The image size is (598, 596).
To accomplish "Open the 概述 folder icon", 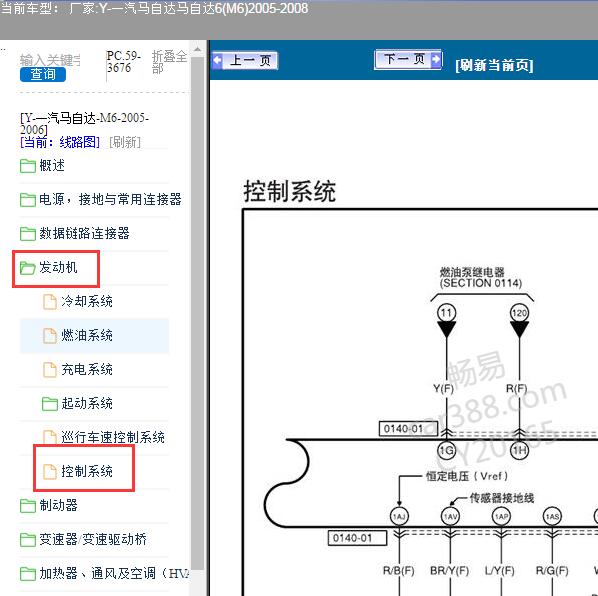I will pos(27,166).
